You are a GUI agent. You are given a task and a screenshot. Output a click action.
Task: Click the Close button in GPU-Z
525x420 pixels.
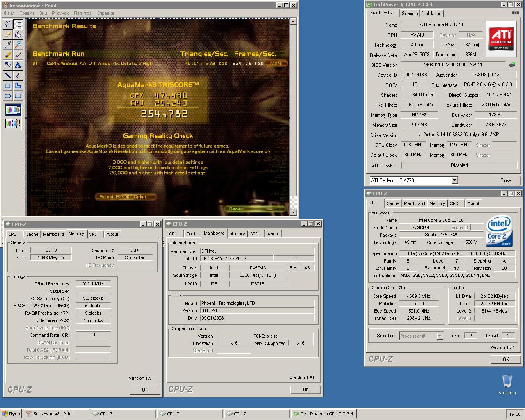pyautogui.click(x=506, y=180)
